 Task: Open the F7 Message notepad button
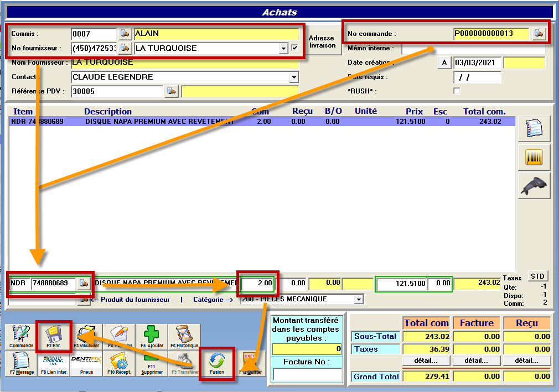(x=21, y=363)
